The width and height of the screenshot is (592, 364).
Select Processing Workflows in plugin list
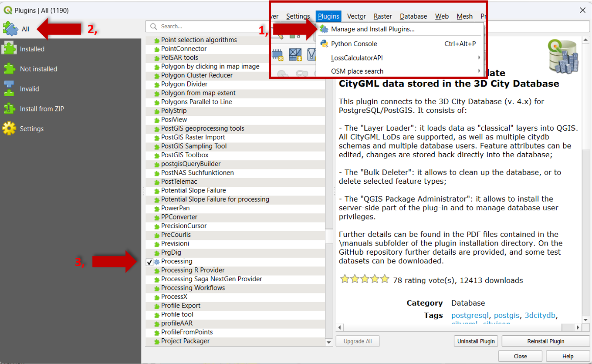pos(193,288)
